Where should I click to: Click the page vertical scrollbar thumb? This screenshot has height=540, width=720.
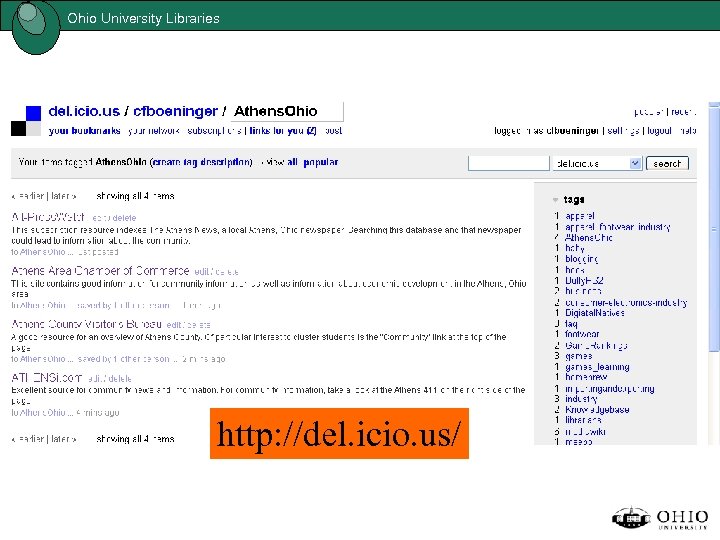(x=714, y=227)
